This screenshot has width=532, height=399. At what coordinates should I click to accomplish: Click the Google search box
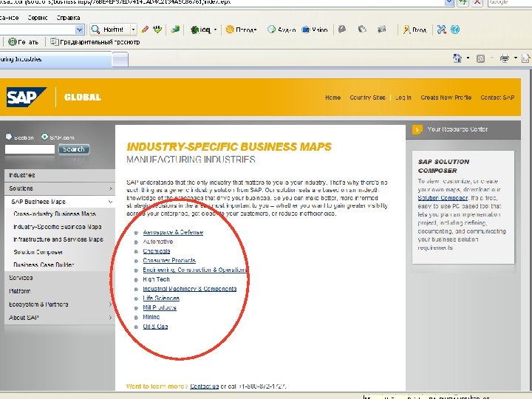[509, 2]
